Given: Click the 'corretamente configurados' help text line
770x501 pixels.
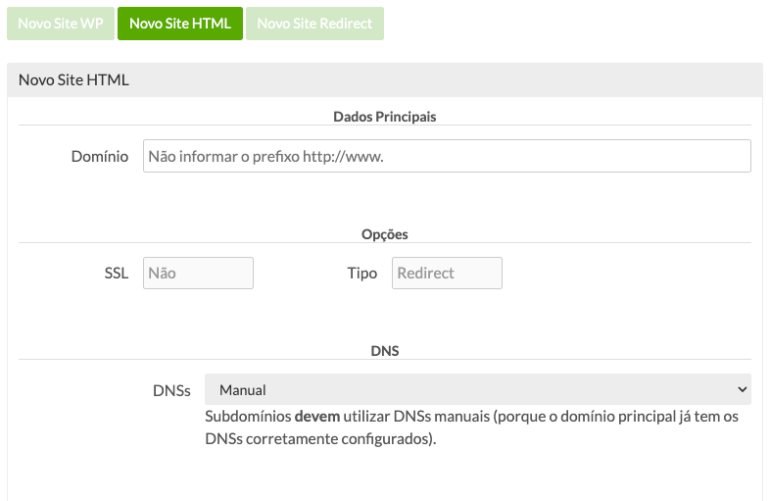Looking at the screenshot, I should coord(321,439).
